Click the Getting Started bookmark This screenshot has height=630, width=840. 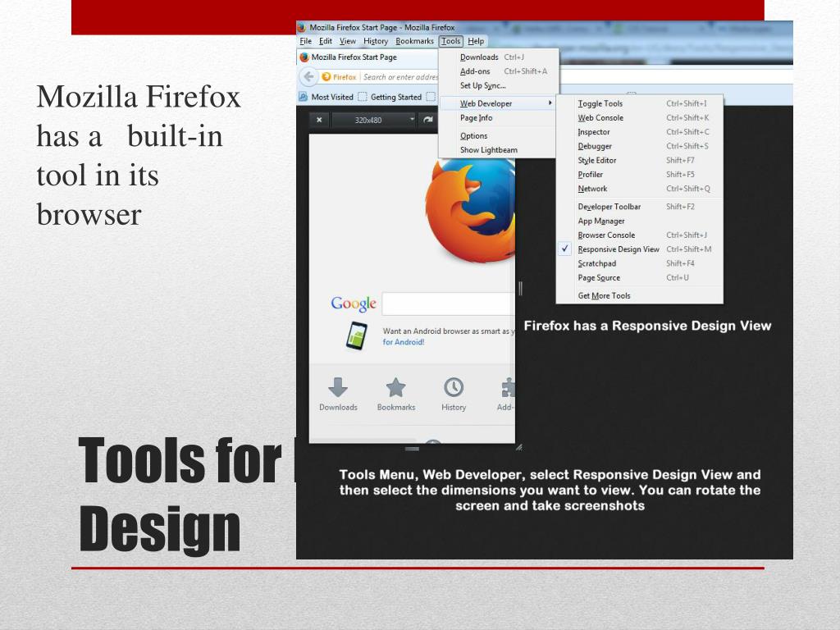390,97
